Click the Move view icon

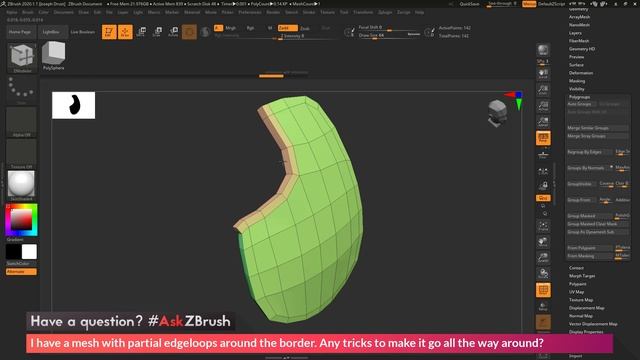[543, 242]
